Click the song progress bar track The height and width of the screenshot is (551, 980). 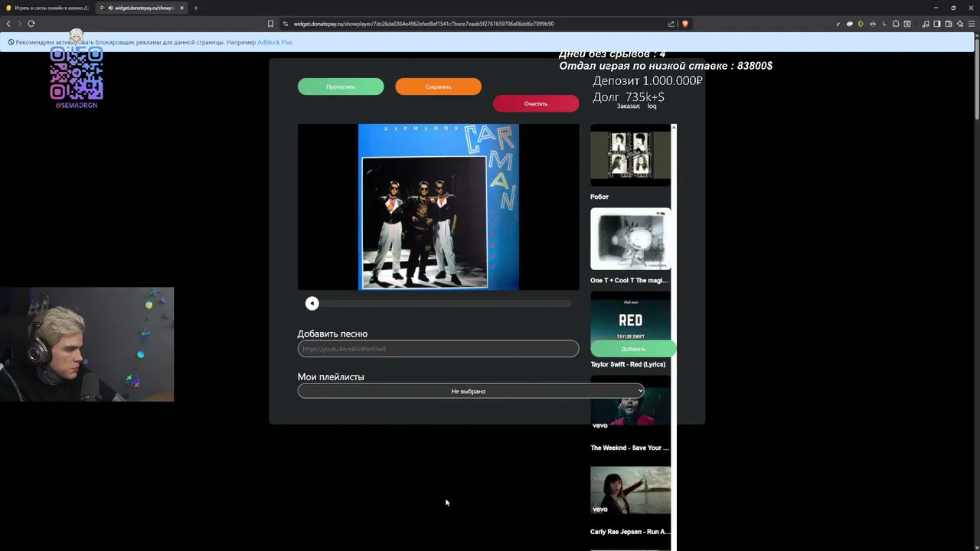[x=446, y=304]
